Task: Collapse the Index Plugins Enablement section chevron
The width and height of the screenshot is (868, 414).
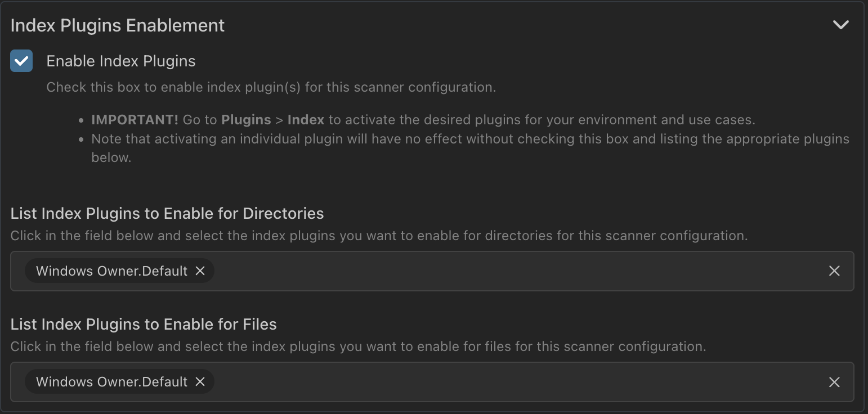Action: (840, 25)
